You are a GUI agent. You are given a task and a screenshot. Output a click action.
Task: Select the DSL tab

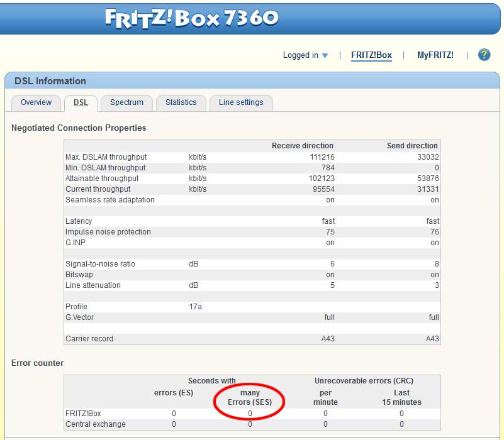pyautogui.click(x=81, y=102)
